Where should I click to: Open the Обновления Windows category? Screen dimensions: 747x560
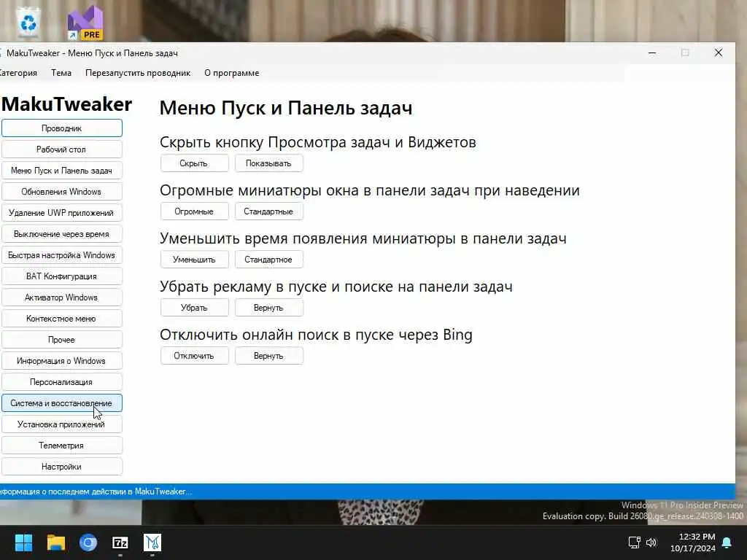tap(62, 192)
